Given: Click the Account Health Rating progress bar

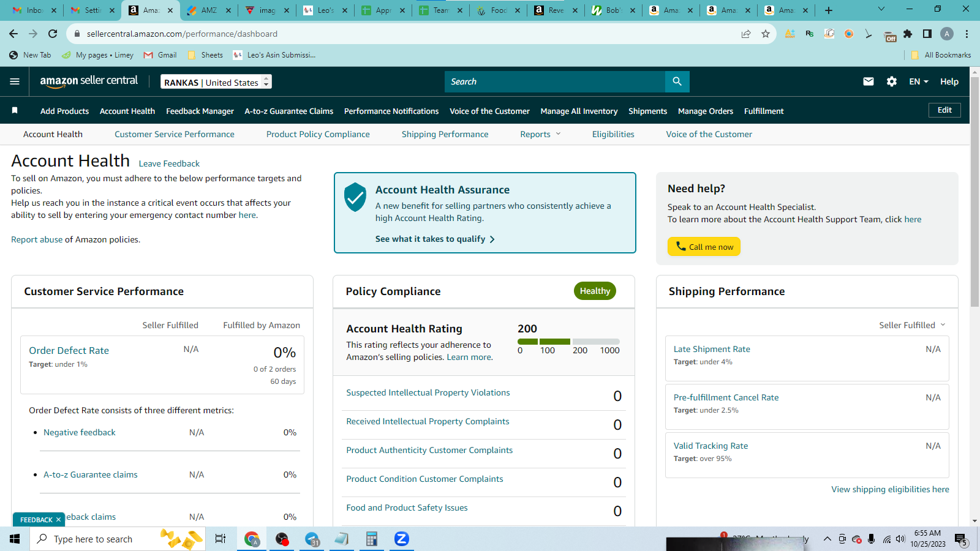Looking at the screenshot, I should coord(568,342).
